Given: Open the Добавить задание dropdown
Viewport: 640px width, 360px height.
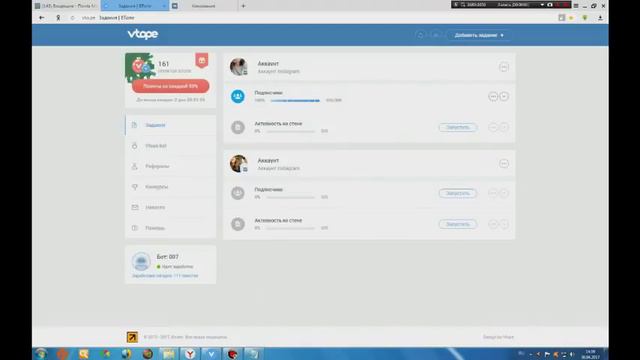Looking at the screenshot, I should pyautogui.click(x=479, y=35).
